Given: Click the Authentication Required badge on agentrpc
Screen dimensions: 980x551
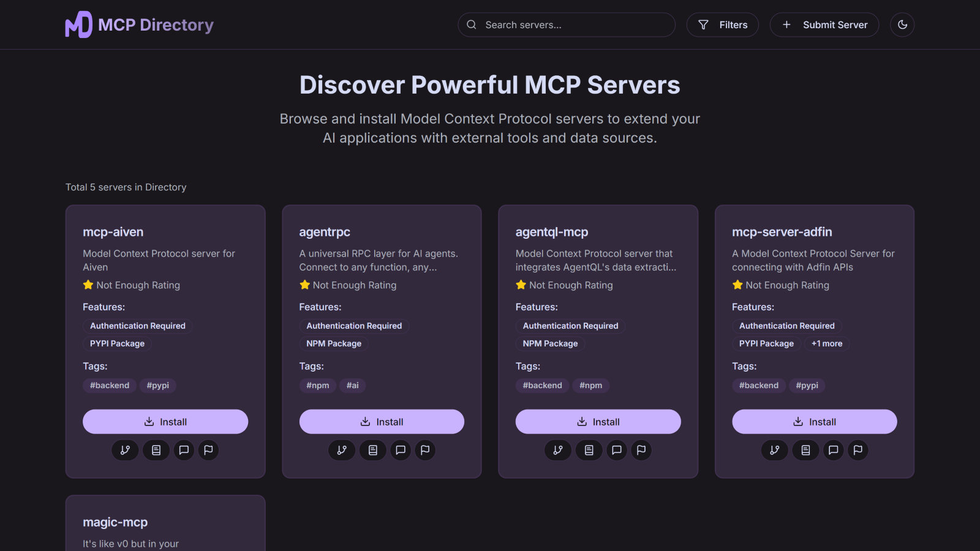Looking at the screenshot, I should (x=353, y=326).
